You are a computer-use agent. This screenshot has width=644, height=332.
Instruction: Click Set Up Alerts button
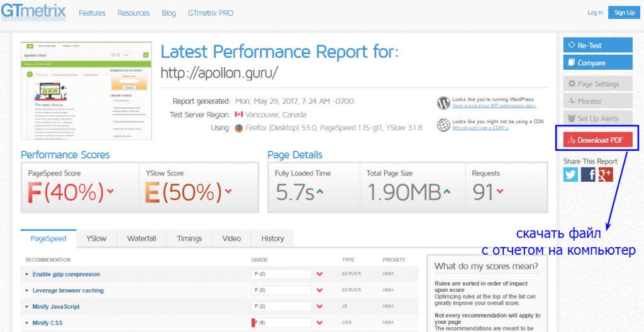(598, 118)
